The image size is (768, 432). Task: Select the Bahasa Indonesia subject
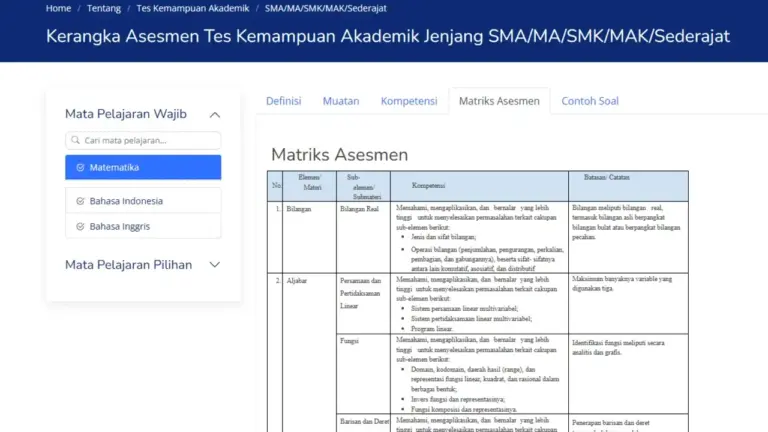143,201
